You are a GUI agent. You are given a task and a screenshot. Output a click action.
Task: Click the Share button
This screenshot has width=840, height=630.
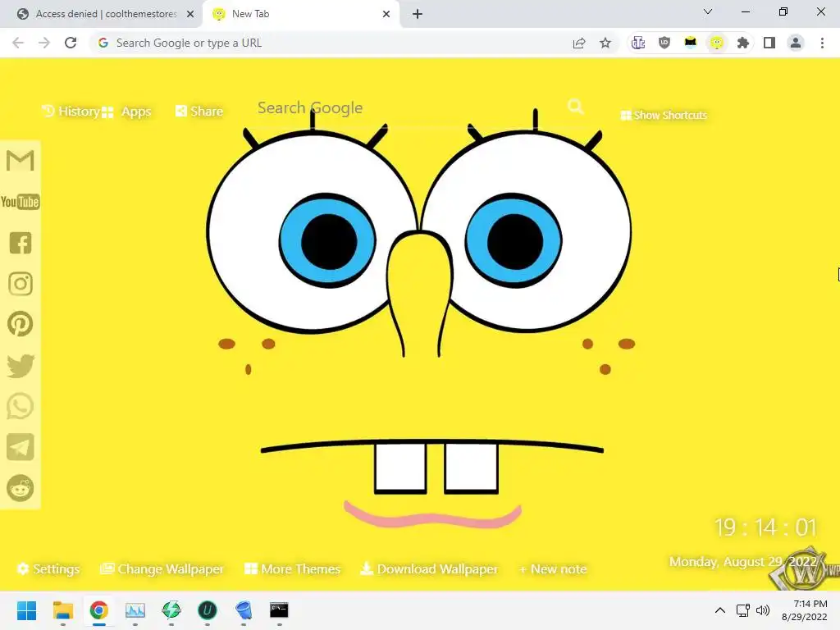tap(199, 112)
